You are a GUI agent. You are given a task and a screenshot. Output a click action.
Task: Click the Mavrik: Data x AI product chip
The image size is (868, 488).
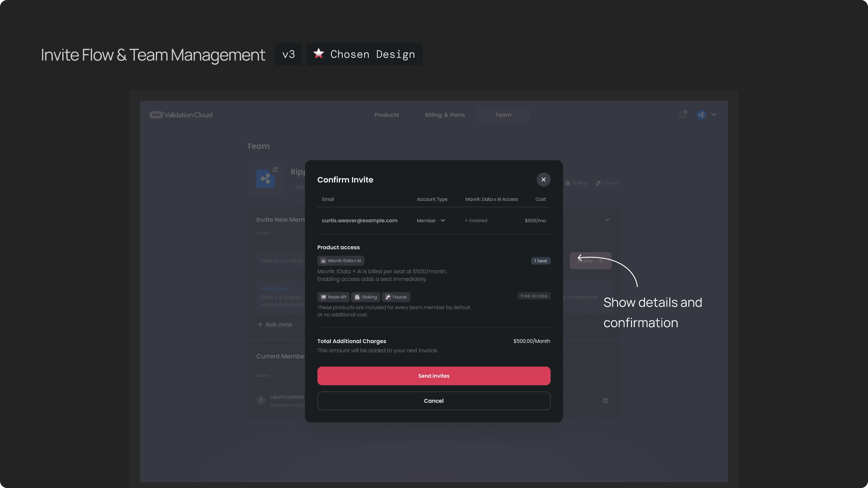(x=341, y=261)
